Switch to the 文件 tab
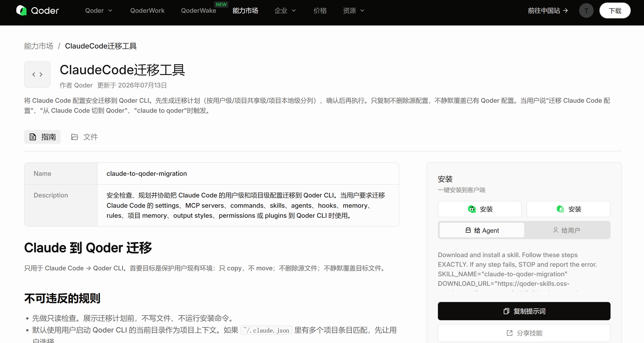Screen dimensions: 644x343 pyautogui.click(x=84, y=137)
